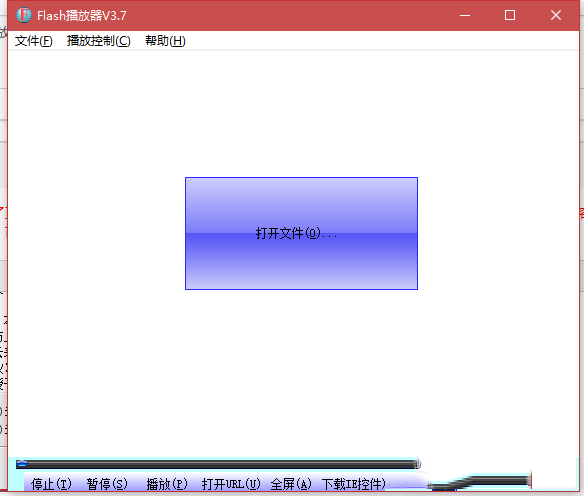Click the 播放(P) play button
Screen dimensions: 584x496
(167, 484)
